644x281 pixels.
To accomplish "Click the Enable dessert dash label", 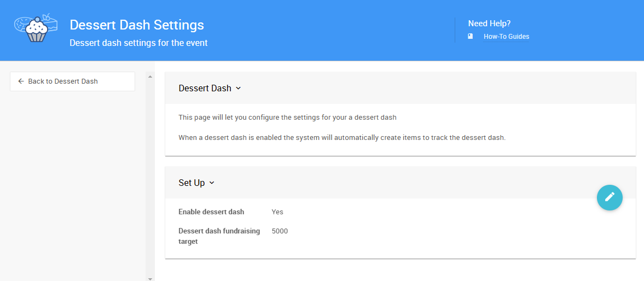I will (x=211, y=212).
